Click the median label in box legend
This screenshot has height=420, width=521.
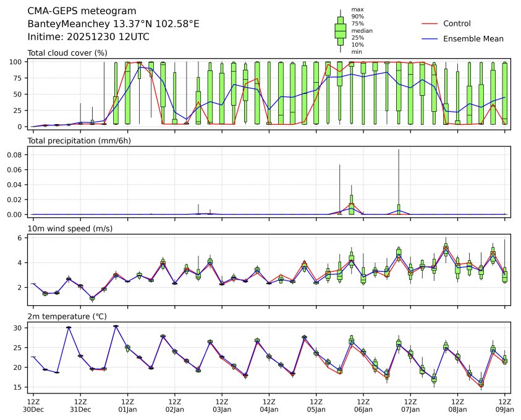362,30
